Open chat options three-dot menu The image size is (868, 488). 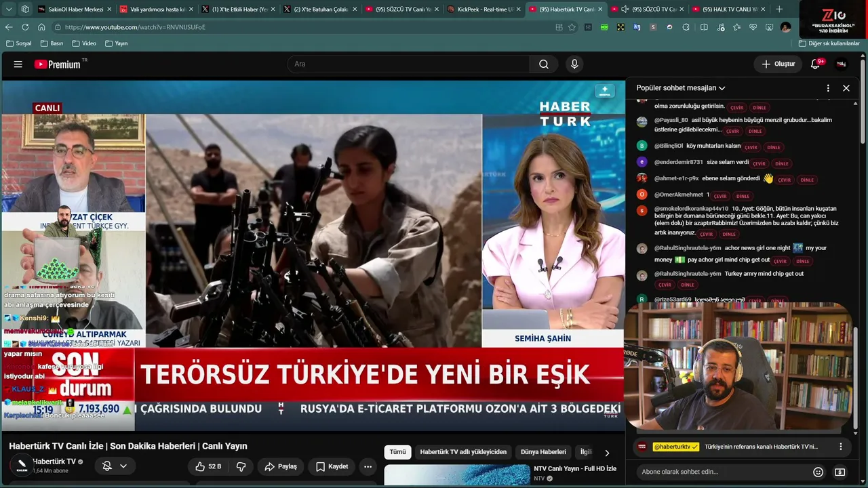pyautogui.click(x=828, y=88)
